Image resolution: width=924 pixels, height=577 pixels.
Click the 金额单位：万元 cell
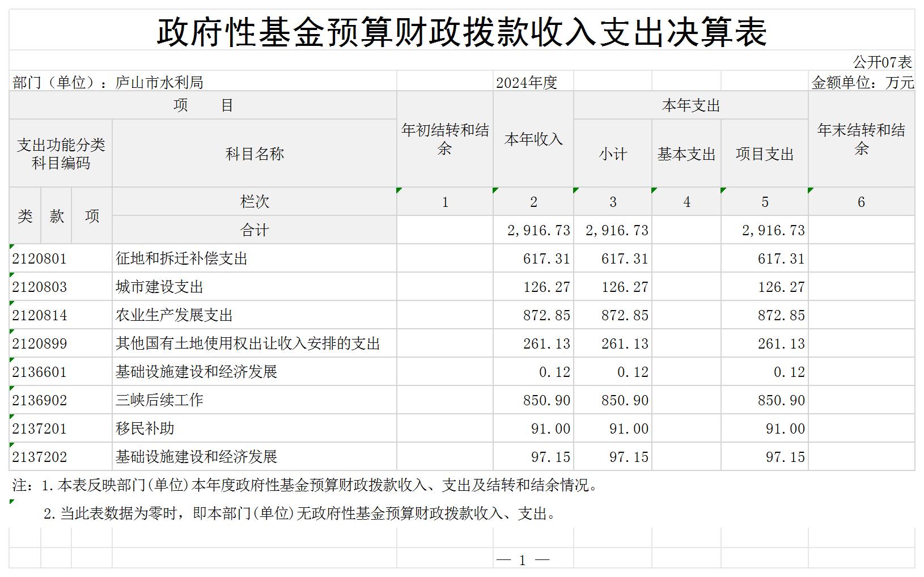(862, 83)
